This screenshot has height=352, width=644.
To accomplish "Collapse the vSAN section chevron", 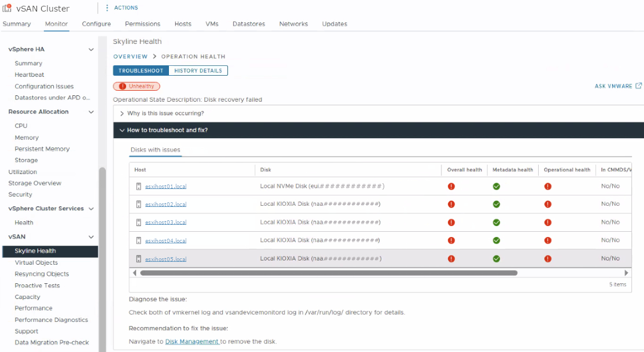I will tap(91, 237).
